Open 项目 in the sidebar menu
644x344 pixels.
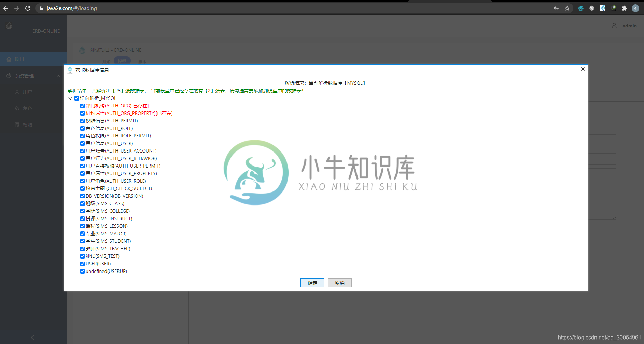tap(33, 59)
